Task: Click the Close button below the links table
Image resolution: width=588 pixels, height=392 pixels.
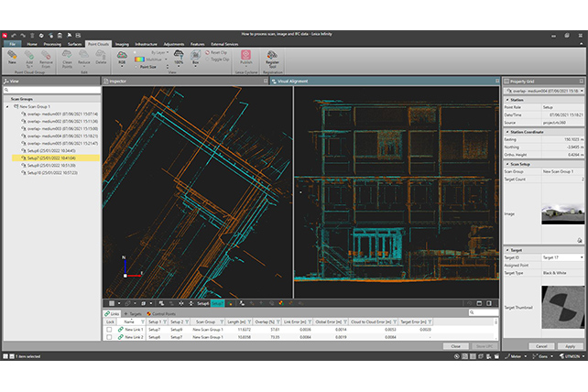Action: pyautogui.click(x=455, y=346)
